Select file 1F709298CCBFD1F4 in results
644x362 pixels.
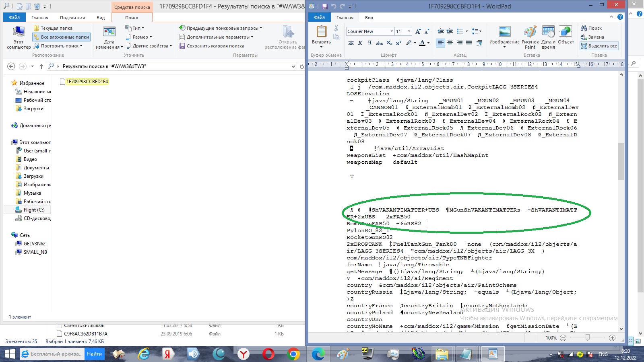[x=84, y=82]
